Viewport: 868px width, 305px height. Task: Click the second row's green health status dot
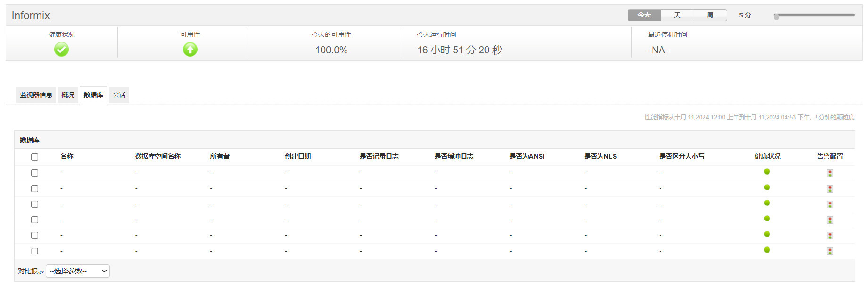pyautogui.click(x=767, y=187)
